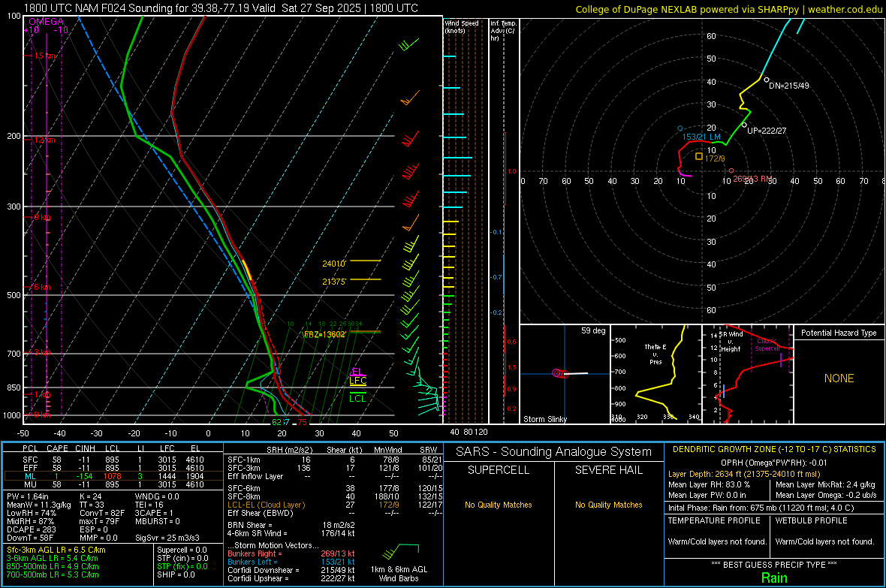Click the white Corfidi upshear circle marker

point(744,125)
